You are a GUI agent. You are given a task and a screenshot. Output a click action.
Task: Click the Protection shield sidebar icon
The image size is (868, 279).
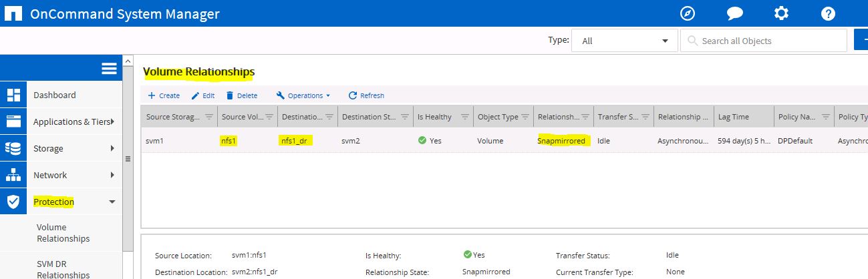coord(13,202)
